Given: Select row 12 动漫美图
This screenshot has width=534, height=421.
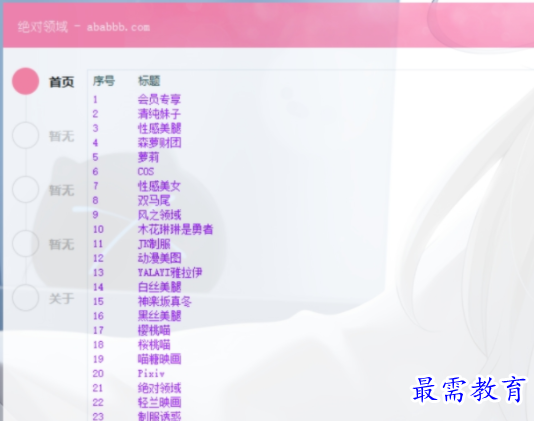Looking at the screenshot, I should [159, 258].
